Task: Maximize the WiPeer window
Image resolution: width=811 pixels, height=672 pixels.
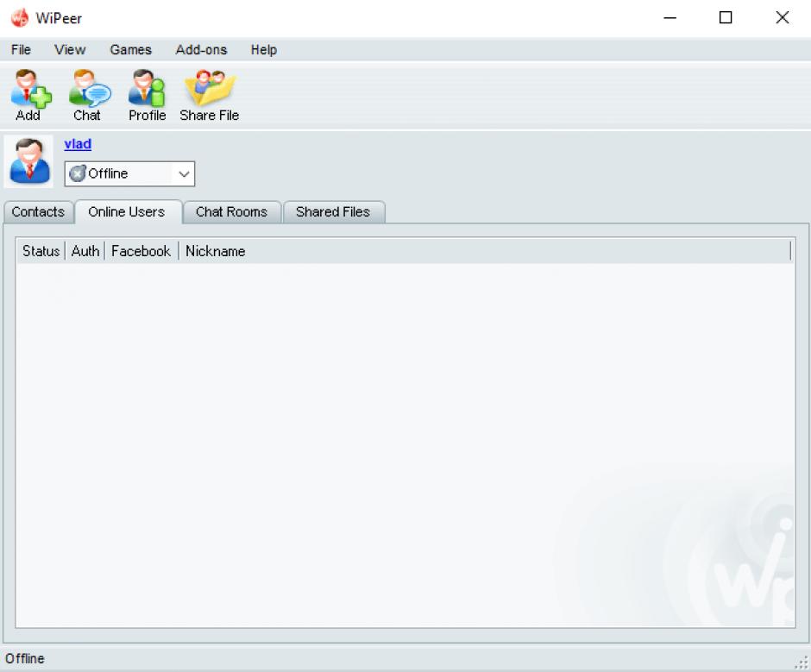Action: pyautogui.click(x=726, y=18)
